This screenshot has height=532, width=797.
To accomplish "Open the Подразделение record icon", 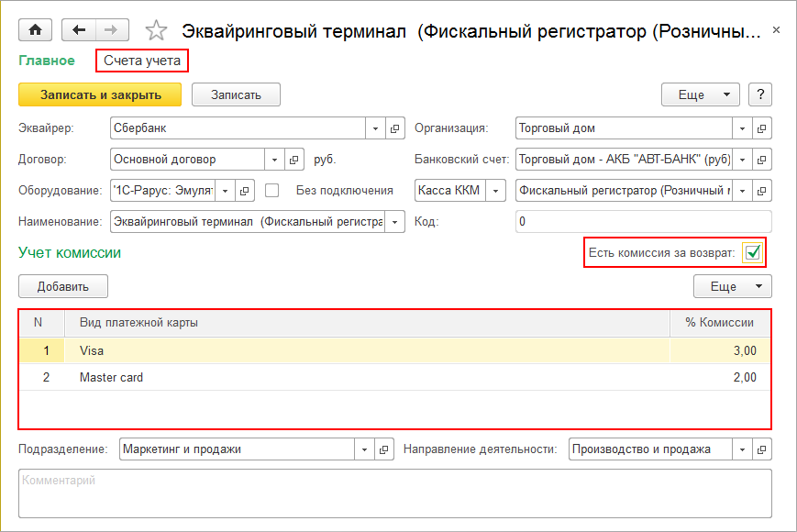I will pos(384,449).
